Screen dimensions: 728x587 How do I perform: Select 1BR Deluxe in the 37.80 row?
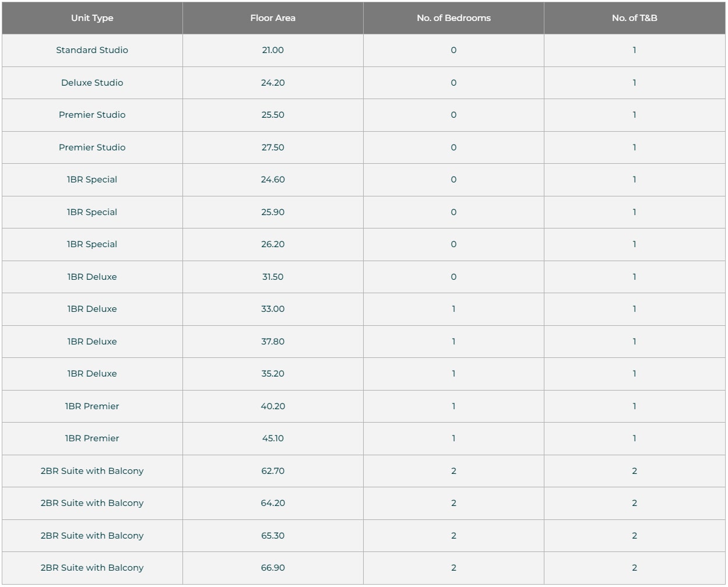coord(92,342)
